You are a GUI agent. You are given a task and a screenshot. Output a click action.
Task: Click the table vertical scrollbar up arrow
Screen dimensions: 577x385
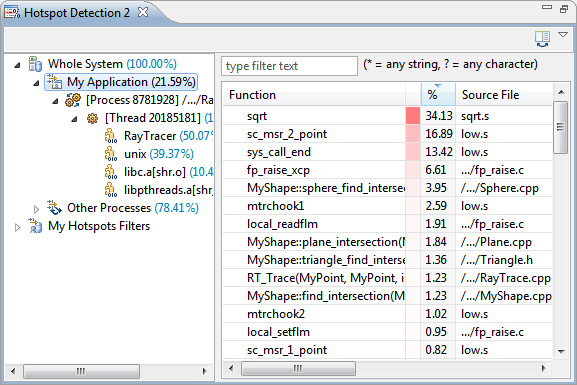pyautogui.click(x=561, y=92)
